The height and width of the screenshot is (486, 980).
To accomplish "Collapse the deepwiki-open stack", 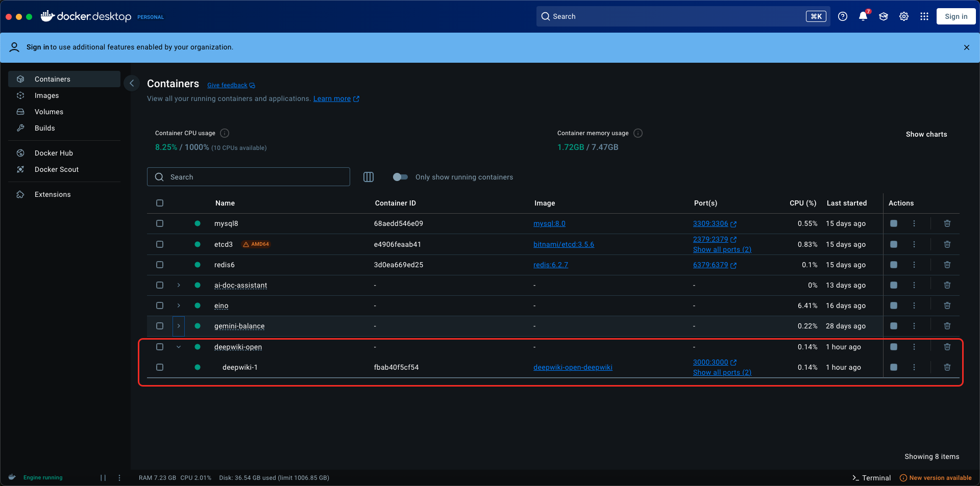I will pyautogui.click(x=179, y=347).
